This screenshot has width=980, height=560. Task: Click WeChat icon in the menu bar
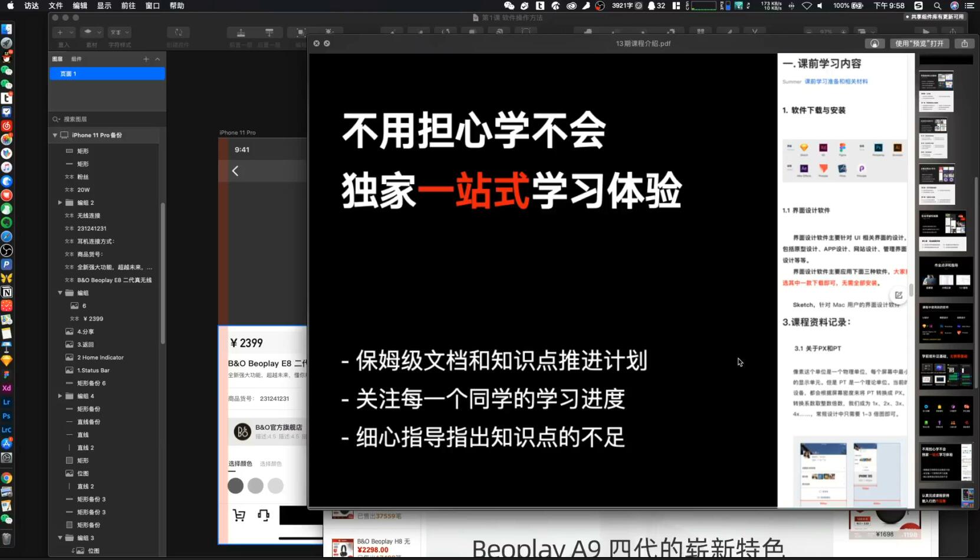coord(509,5)
